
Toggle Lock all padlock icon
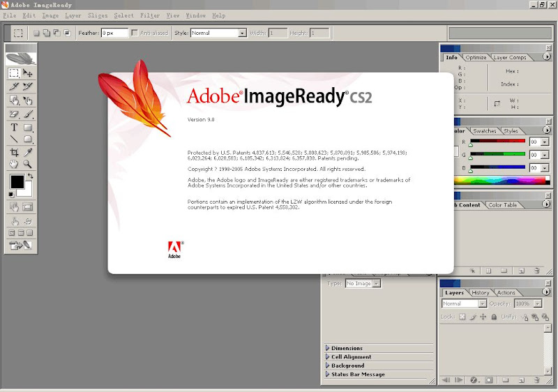click(x=494, y=317)
